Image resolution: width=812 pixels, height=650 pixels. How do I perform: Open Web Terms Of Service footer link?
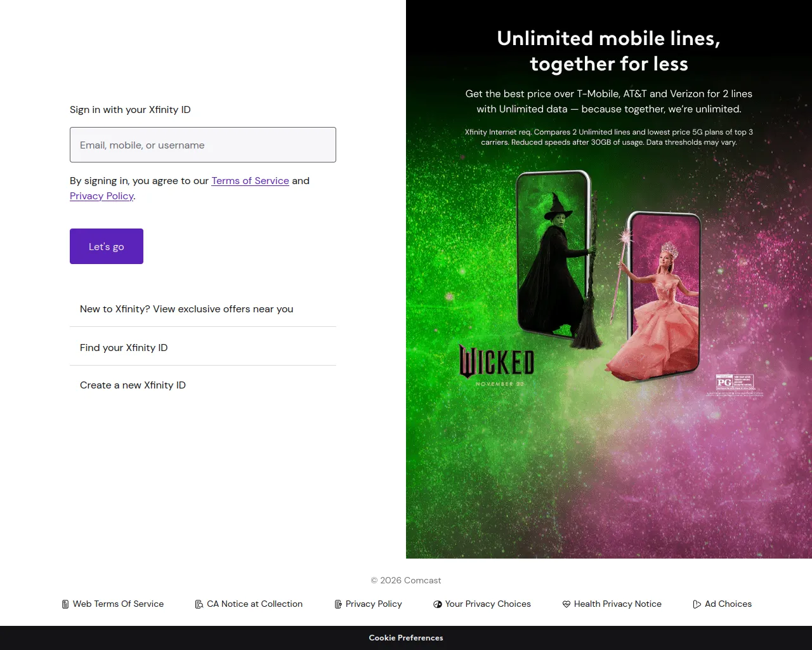pos(118,604)
